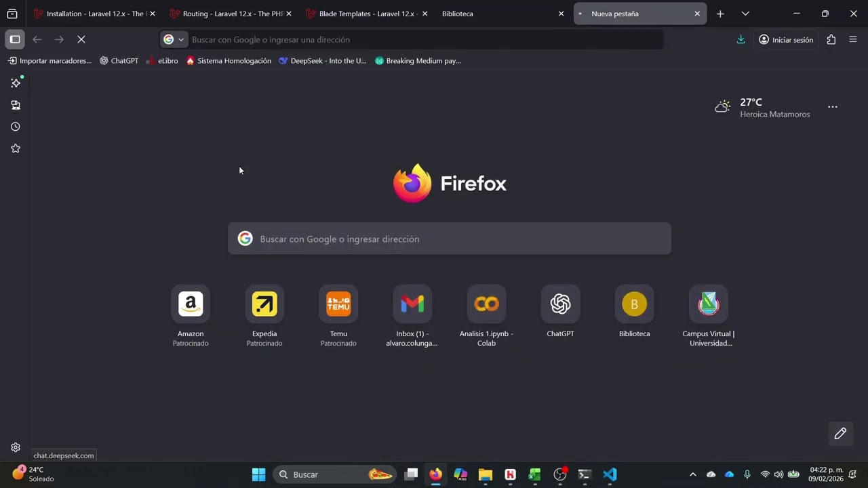Open File Explorer from taskbar

486,474
